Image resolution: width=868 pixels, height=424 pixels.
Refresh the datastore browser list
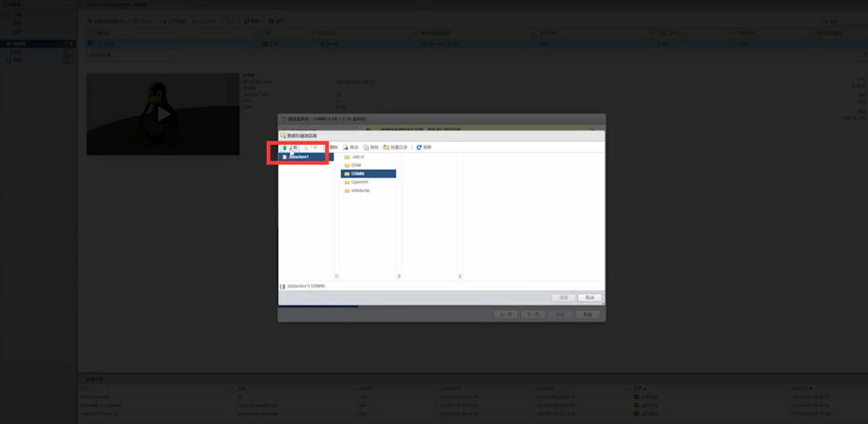pos(424,148)
